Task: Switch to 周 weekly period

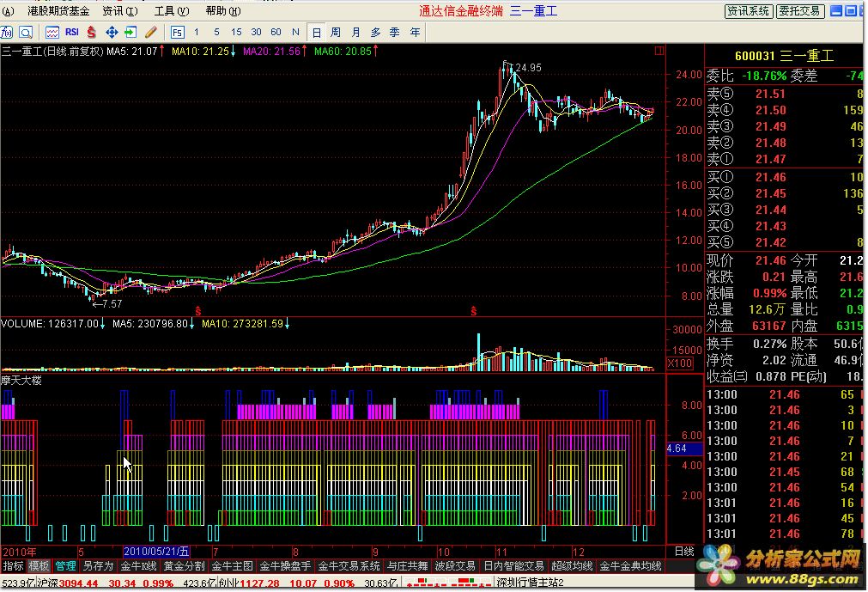Action: pyautogui.click(x=336, y=32)
